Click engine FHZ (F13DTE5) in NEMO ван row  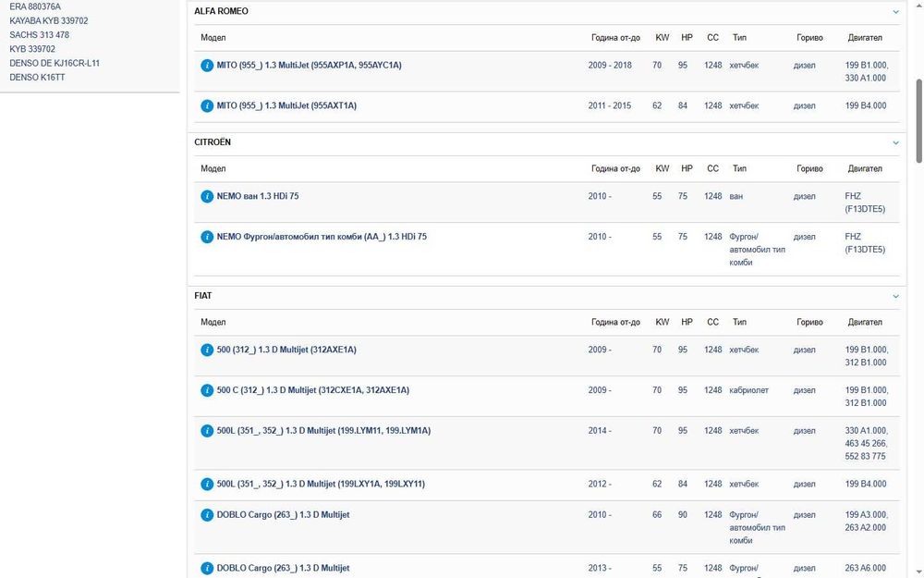pyautogui.click(x=865, y=203)
